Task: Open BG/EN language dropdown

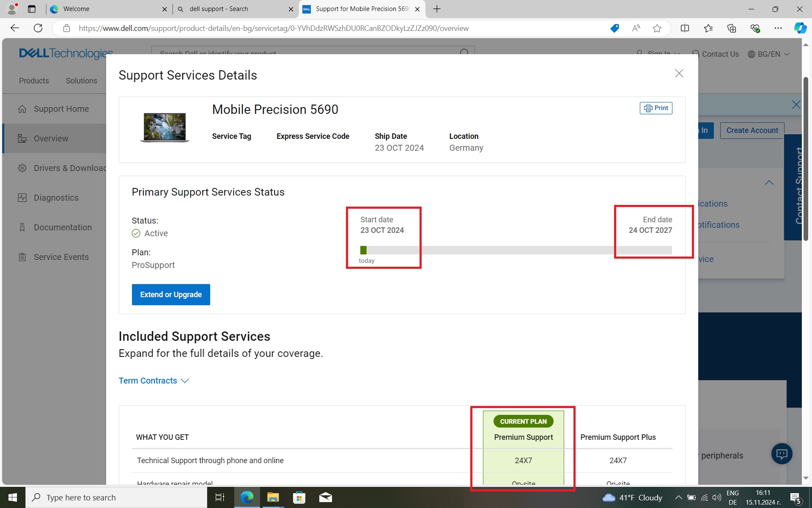Action: 768,54
